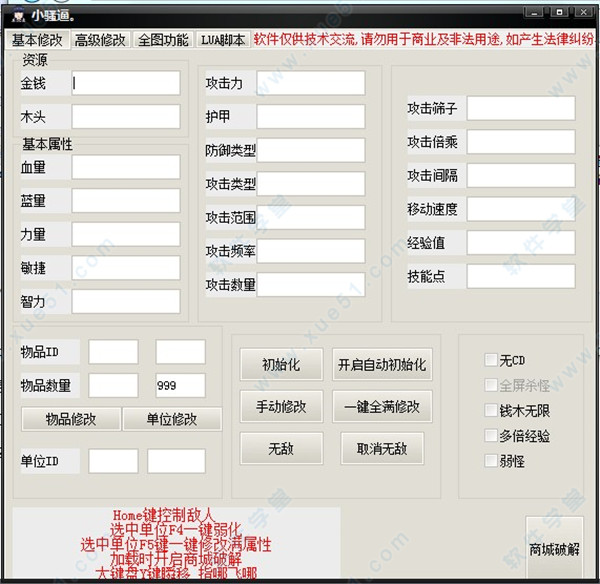The image size is (600, 584).
Task: Click the 物品修改 button
Action: pyautogui.click(x=66, y=419)
